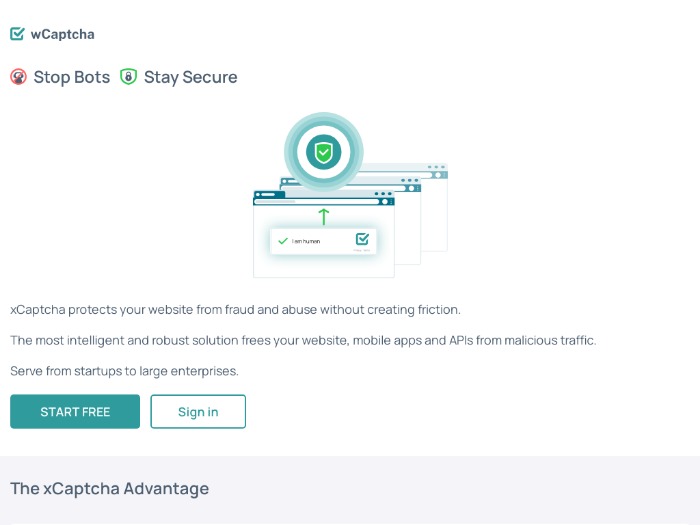Image resolution: width=700 pixels, height=525 pixels.
Task: Click the Sign in button
Action: coord(198,412)
